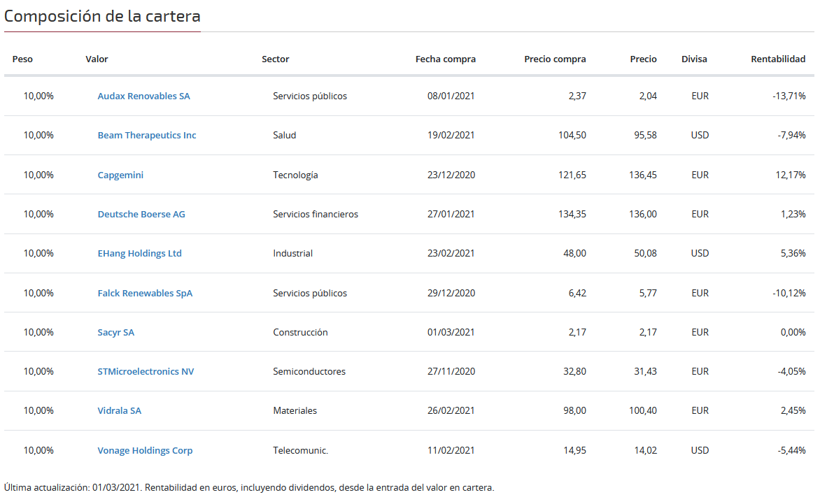Open the Falck Renewables SpA link
This screenshot has height=504, width=820.
145,293
